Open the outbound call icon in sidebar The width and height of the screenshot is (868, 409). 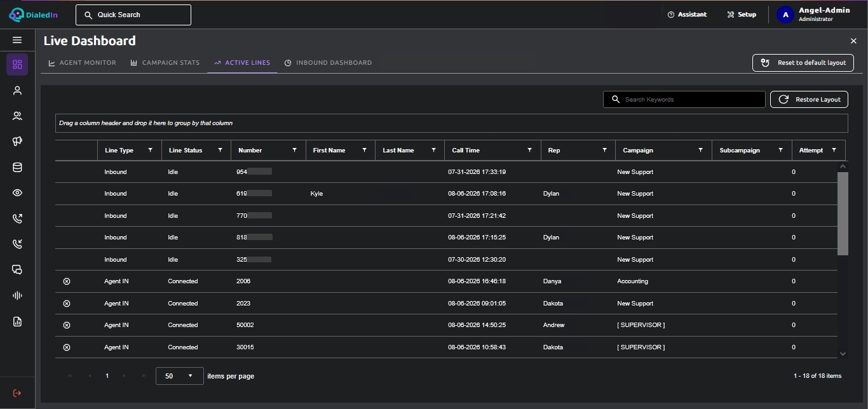(17, 218)
